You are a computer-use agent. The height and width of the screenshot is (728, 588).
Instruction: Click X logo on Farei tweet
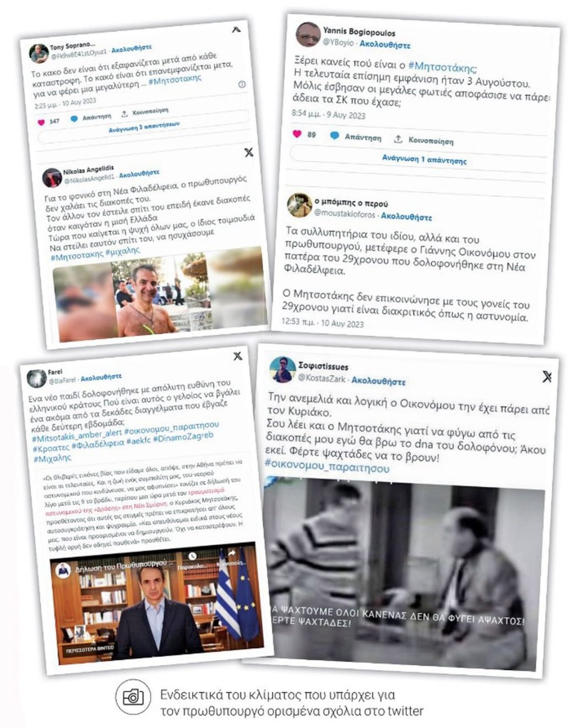tap(238, 356)
